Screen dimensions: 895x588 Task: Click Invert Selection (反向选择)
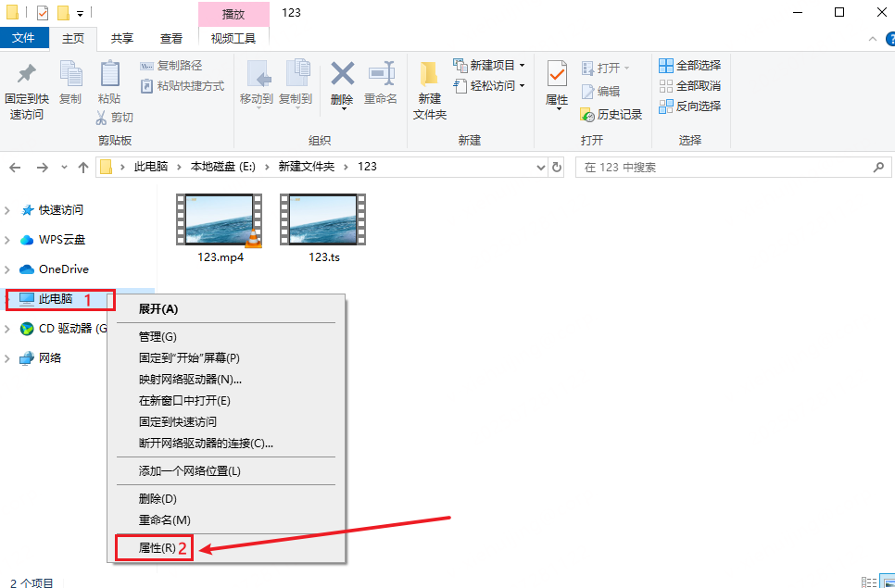click(690, 106)
